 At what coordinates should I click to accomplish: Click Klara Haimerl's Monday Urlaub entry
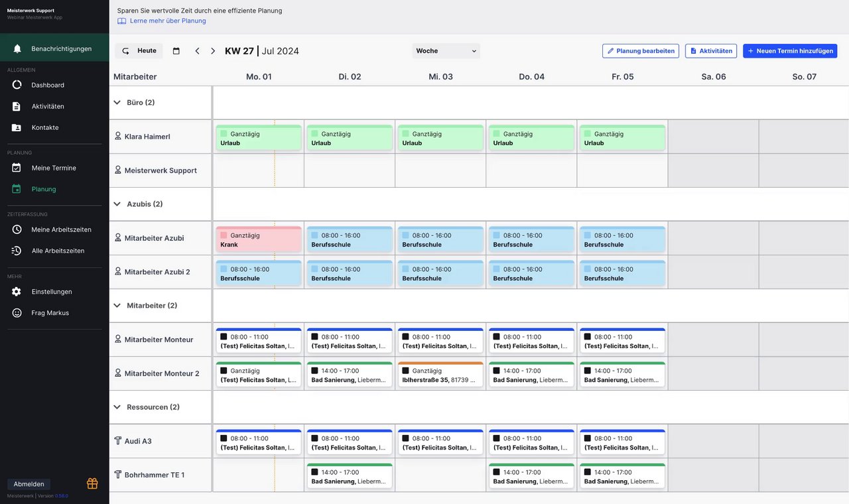click(x=258, y=139)
